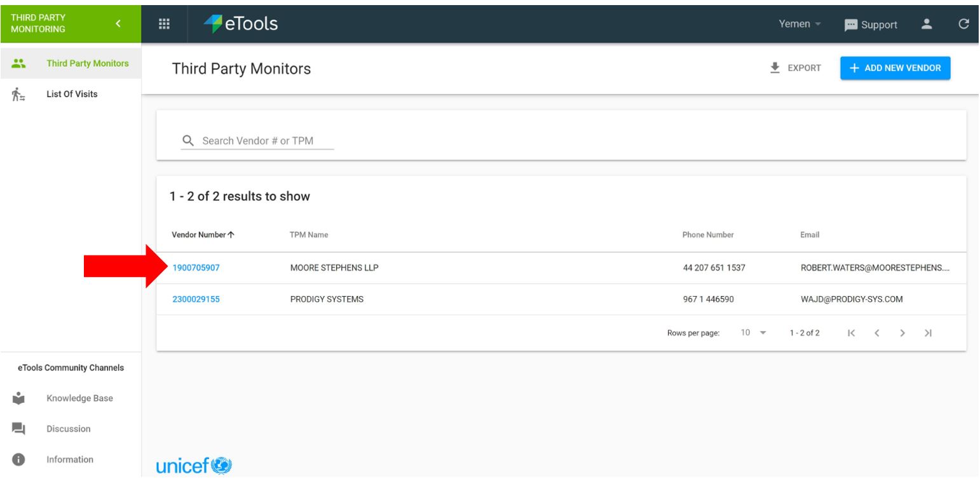Click WAJD@PRODIGY-SYS.COM email cell
Image resolution: width=980 pixels, height=479 pixels.
click(852, 300)
